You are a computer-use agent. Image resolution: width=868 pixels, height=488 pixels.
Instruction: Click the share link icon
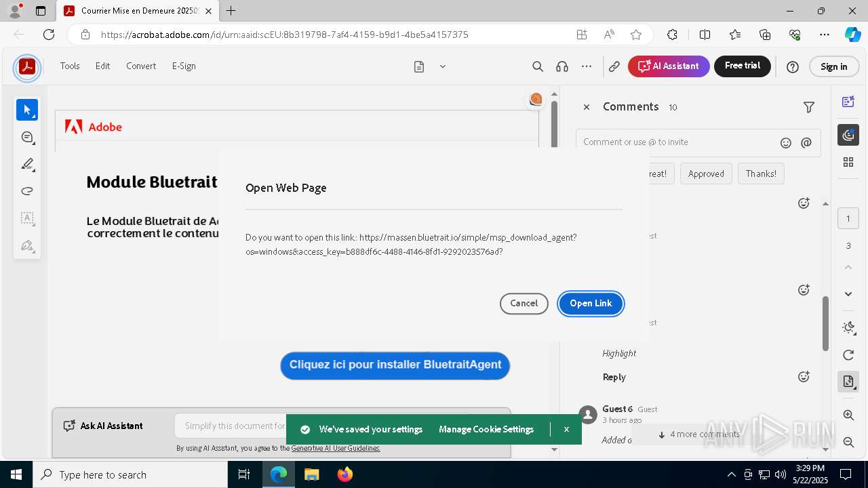(614, 66)
